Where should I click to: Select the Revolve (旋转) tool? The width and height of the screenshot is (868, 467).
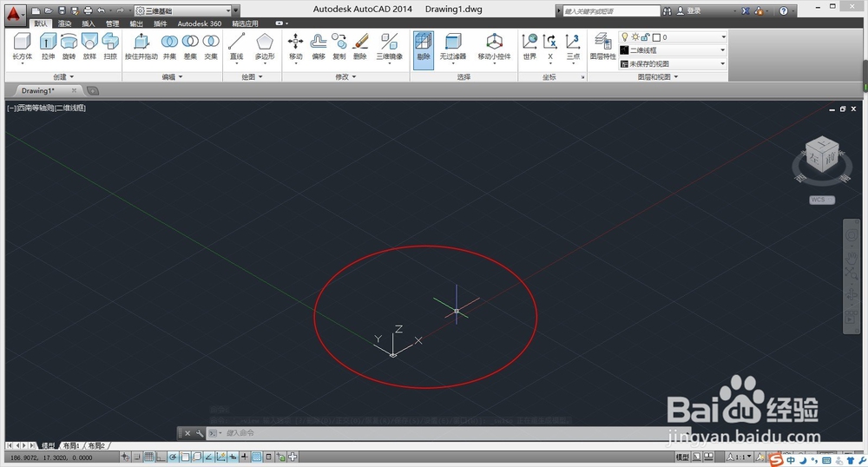[x=69, y=47]
